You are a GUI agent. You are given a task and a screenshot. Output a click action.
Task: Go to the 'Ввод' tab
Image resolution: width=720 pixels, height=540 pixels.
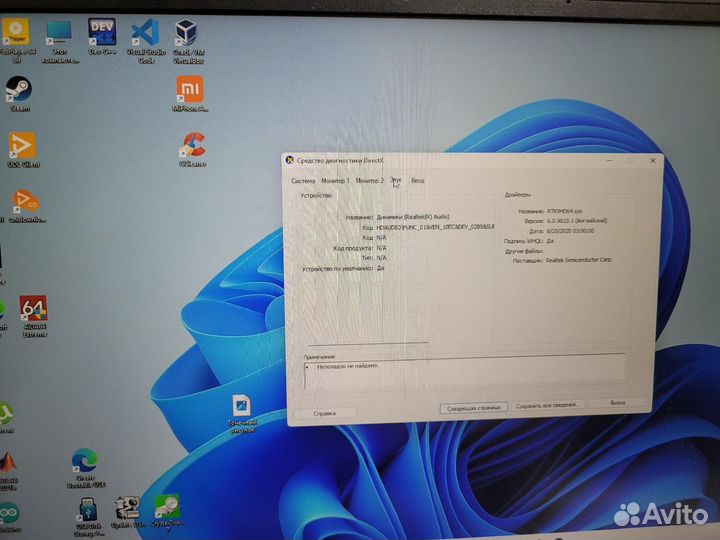click(417, 181)
